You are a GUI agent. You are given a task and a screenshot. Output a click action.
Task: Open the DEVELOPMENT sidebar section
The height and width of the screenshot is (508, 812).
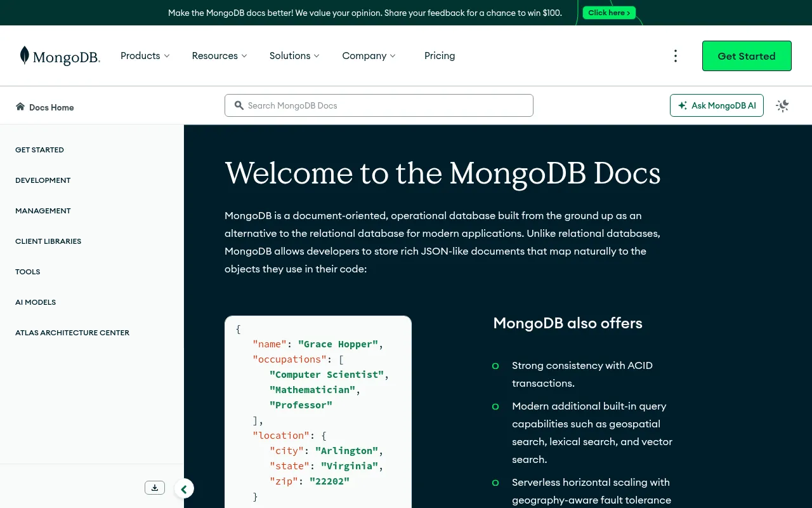[x=43, y=180]
